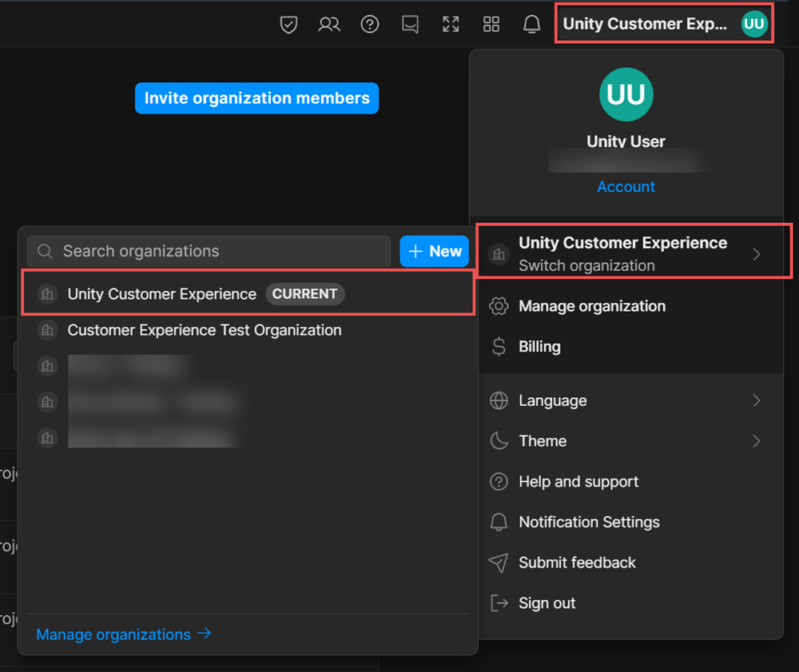Click the shield checkmark icon in top bar
Viewport: 799px width, 672px height.
coord(288,24)
